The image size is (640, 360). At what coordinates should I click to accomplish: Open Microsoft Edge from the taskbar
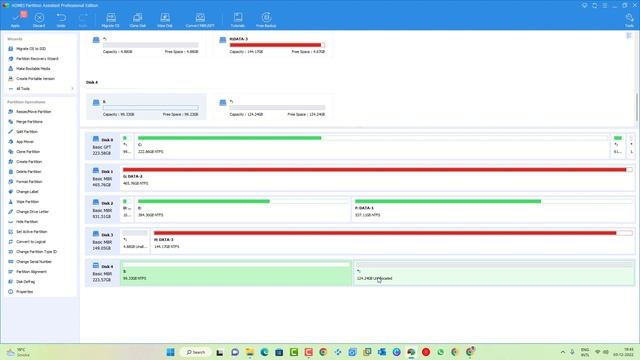264,352
